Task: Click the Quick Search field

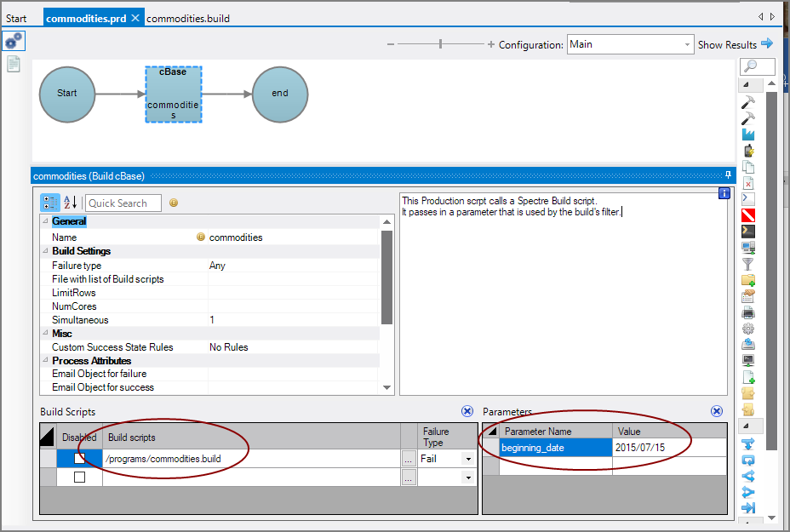Action: (123, 203)
